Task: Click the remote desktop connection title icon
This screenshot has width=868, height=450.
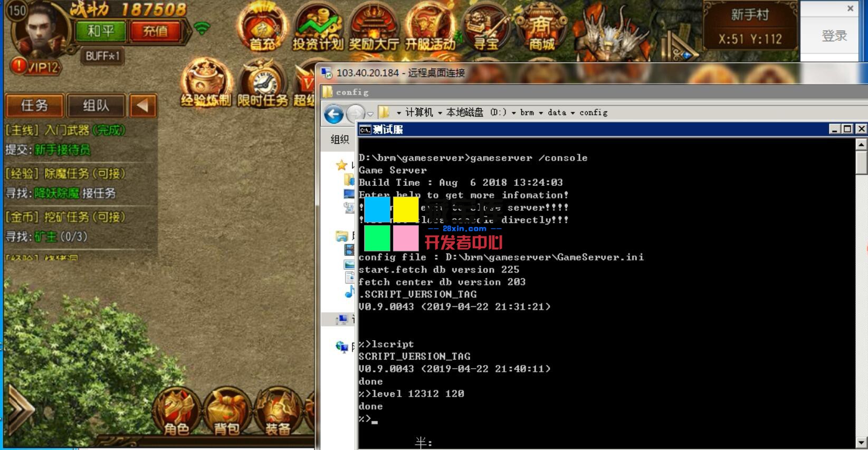Action: pos(327,73)
